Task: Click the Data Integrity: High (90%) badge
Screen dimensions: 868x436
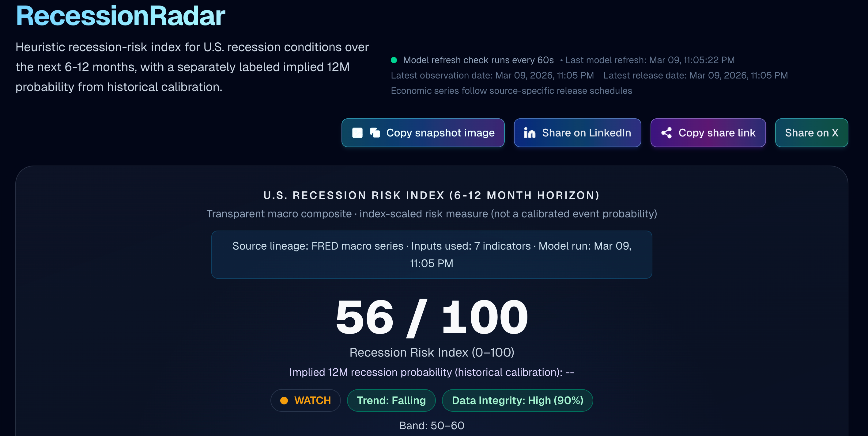Action: 517,401
